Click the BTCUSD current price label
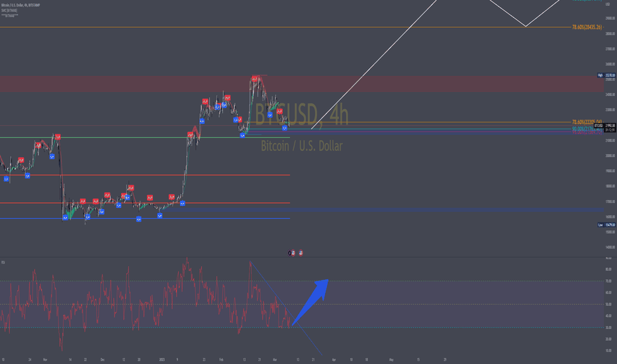 tap(605, 126)
